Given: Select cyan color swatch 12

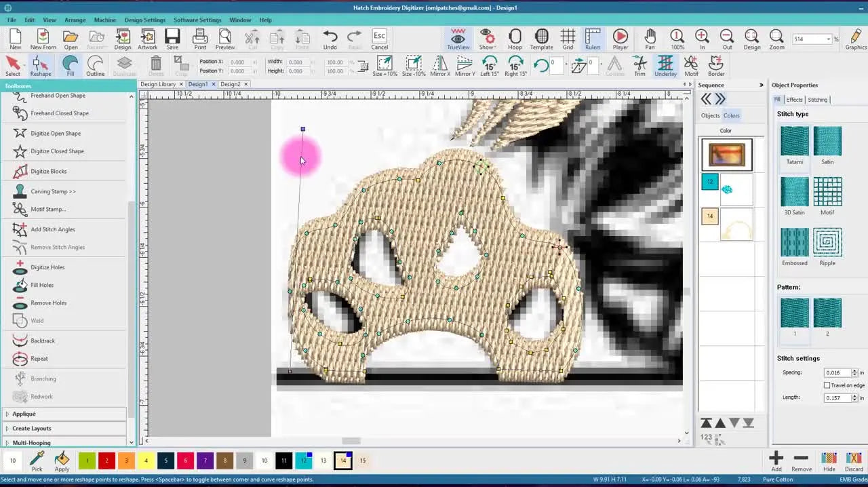Looking at the screenshot, I should pyautogui.click(x=304, y=461).
